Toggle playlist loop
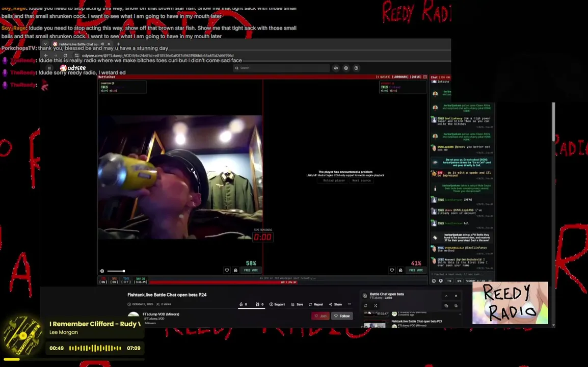Image resolution: width=588 pixels, height=367 pixels. (x=366, y=306)
